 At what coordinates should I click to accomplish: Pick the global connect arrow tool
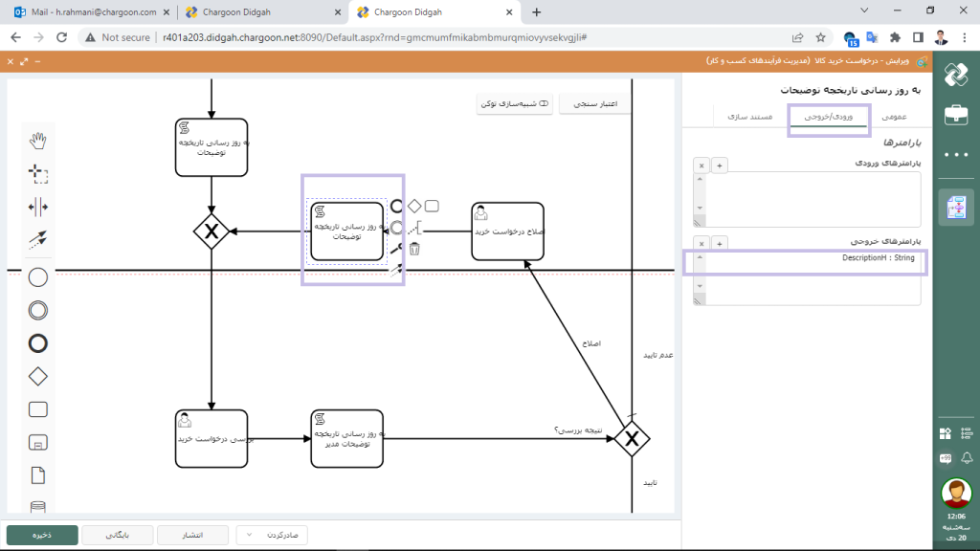(38, 239)
